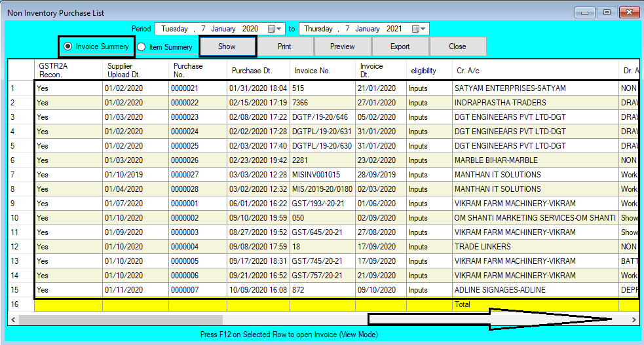The image size is (644, 345).
Task: Select row header number 16
Action: click(21, 304)
